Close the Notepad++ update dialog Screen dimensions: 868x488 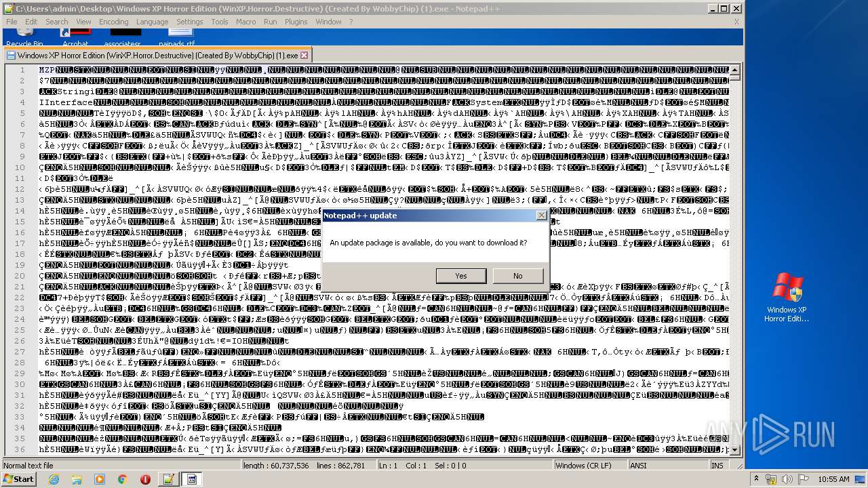point(541,216)
